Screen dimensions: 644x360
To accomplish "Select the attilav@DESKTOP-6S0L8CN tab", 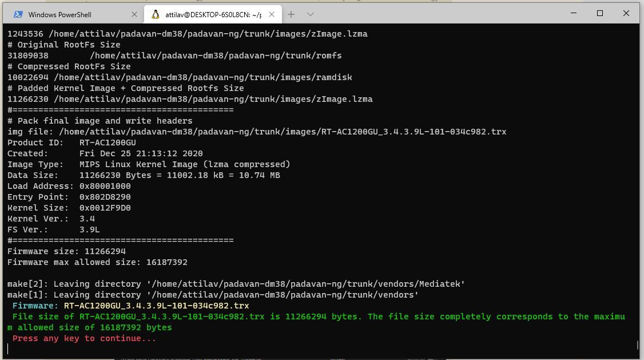I will pyautogui.click(x=213, y=14).
